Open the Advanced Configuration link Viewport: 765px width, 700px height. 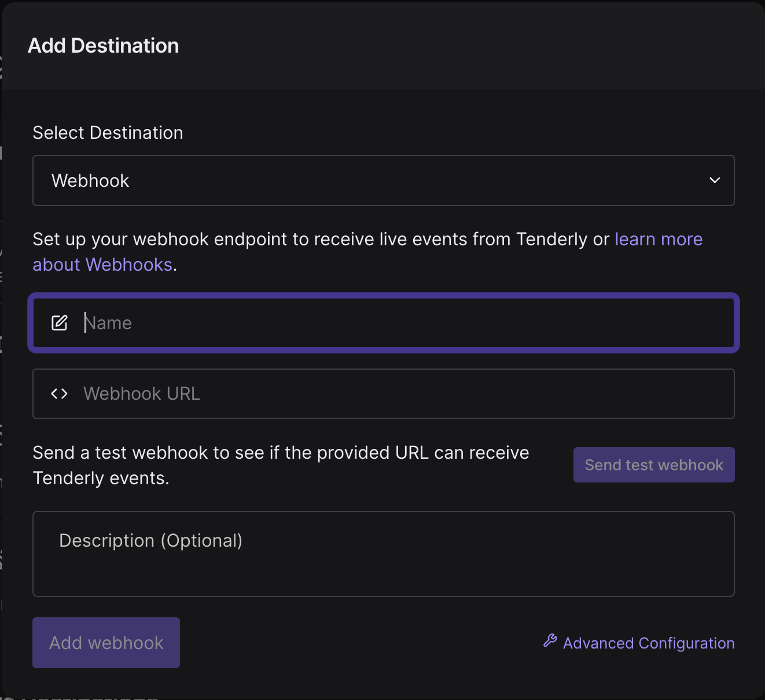click(x=649, y=643)
